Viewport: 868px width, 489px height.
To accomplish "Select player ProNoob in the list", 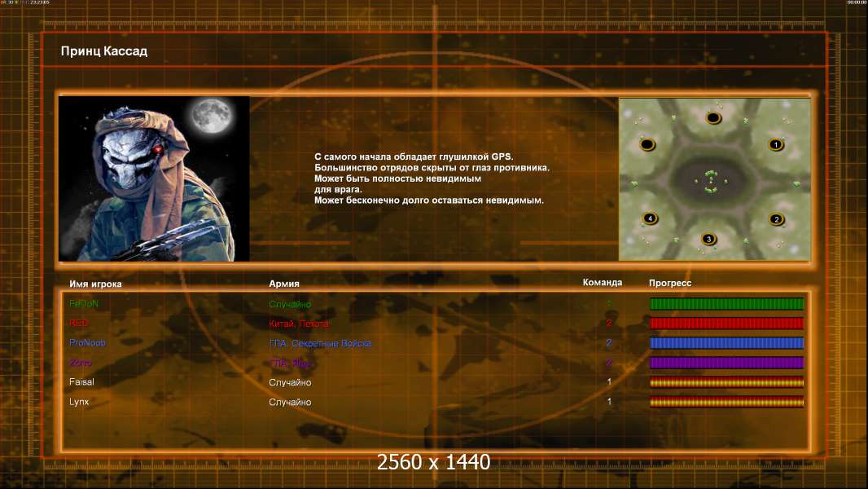I will click(x=87, y=343).
